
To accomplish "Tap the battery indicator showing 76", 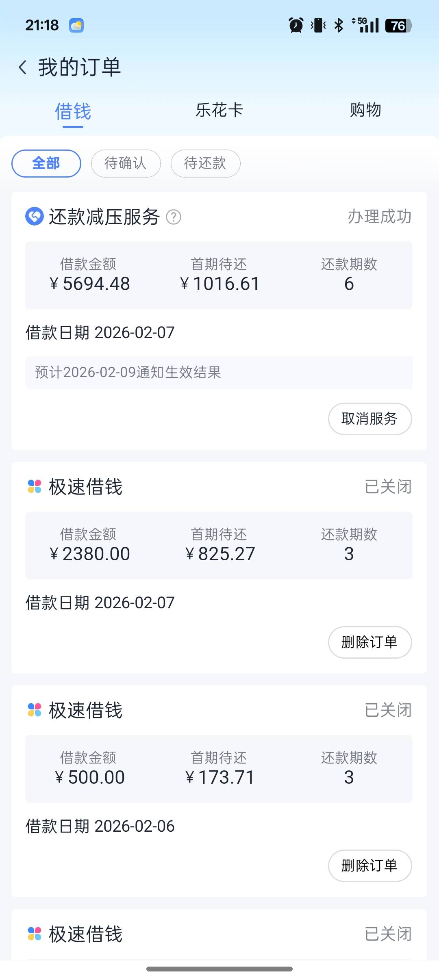I will (x=398, y=26).
